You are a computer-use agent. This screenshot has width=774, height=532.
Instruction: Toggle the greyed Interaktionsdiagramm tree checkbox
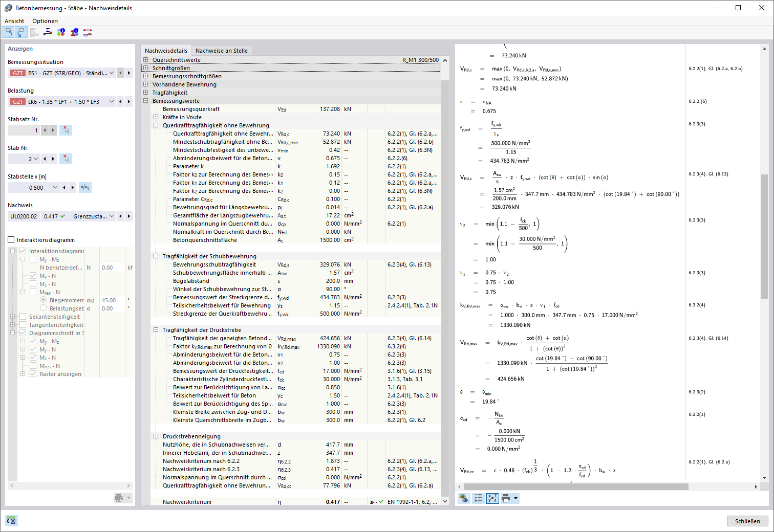point(23,251)
